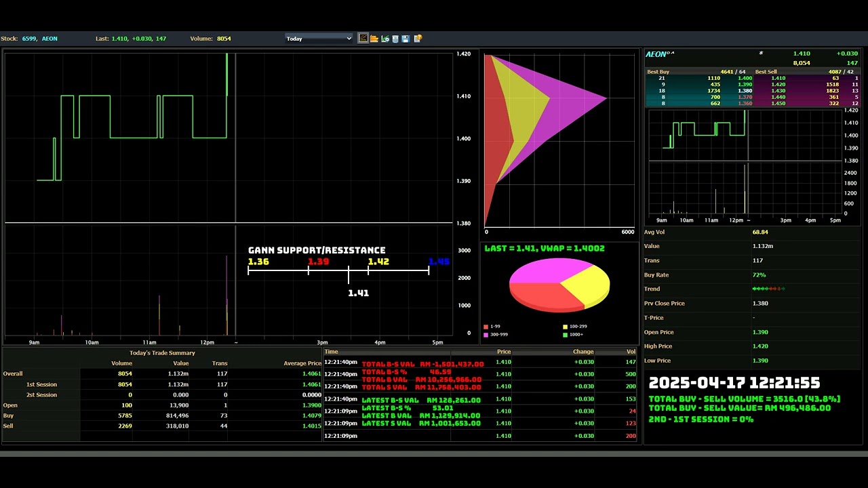Click the magenta 300-999 legend swatch
868x488 pixels.
coord(486,335)
